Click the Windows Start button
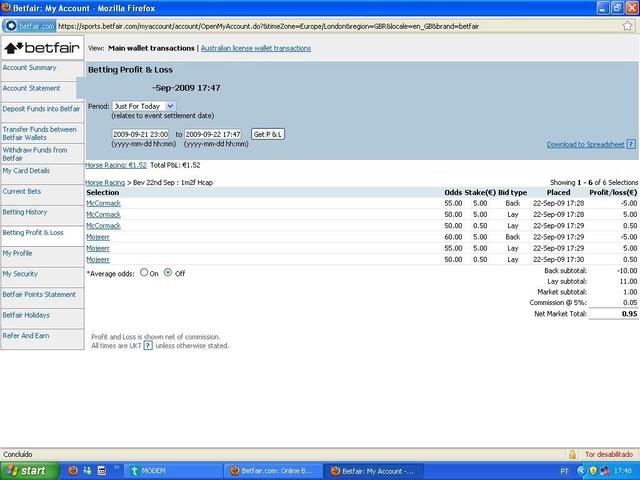The height and width of the screenshot is (480, 640). [x=30, y=471]
